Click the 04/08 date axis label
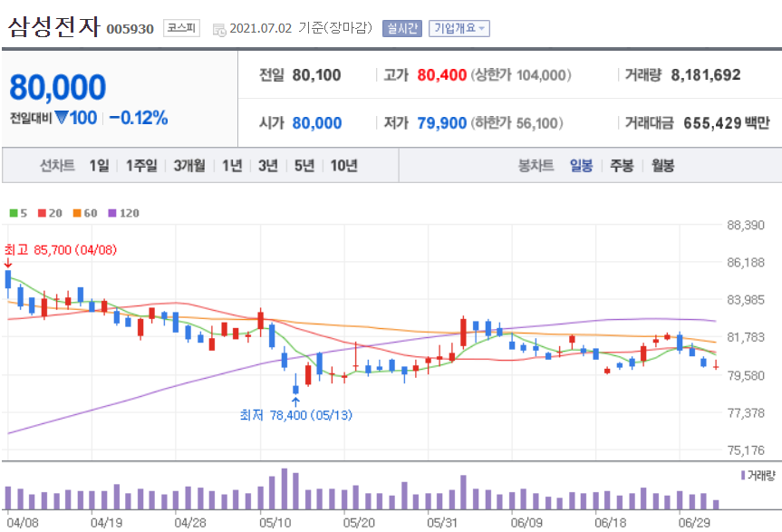 [x=23, y=523]
